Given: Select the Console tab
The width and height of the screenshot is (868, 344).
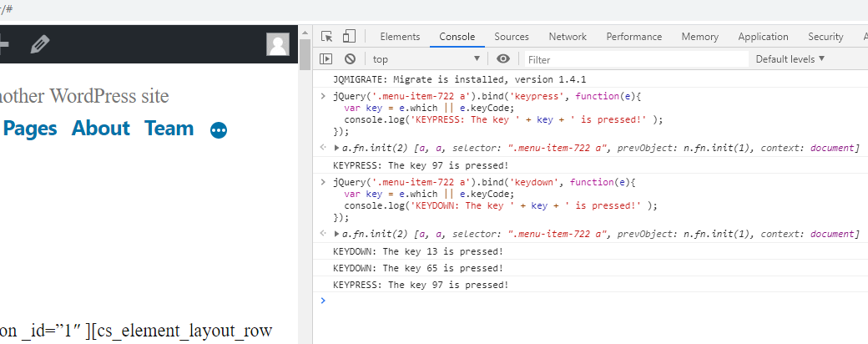Looking at the screenshot, I should (457, 37).
